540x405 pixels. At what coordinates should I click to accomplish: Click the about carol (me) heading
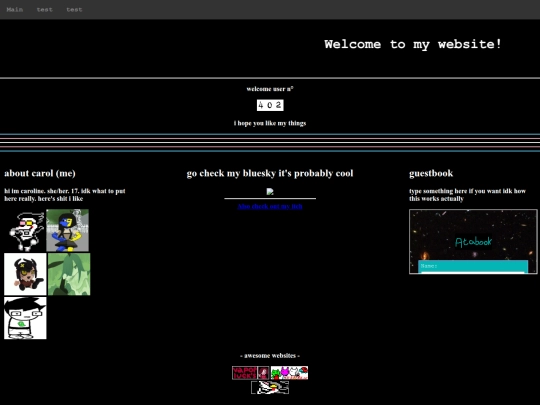tap(40, 173)
